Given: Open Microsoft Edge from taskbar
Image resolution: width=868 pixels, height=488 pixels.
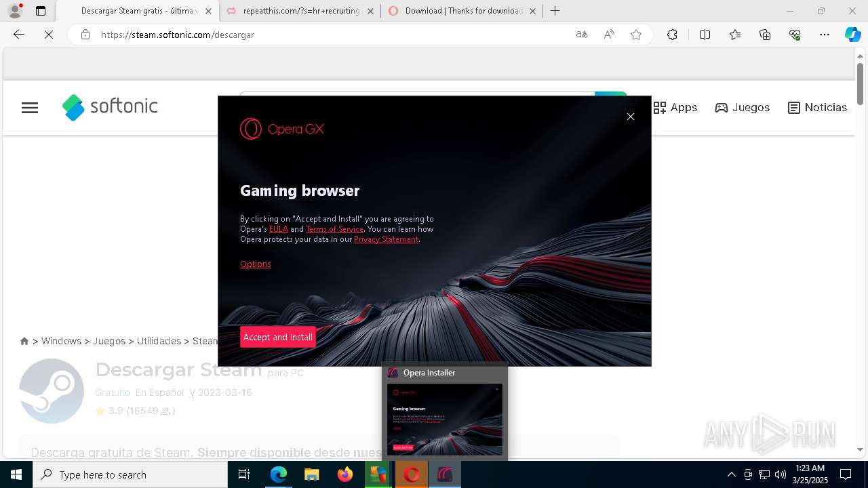Looking at the screenshot, I should coord(279,474).
